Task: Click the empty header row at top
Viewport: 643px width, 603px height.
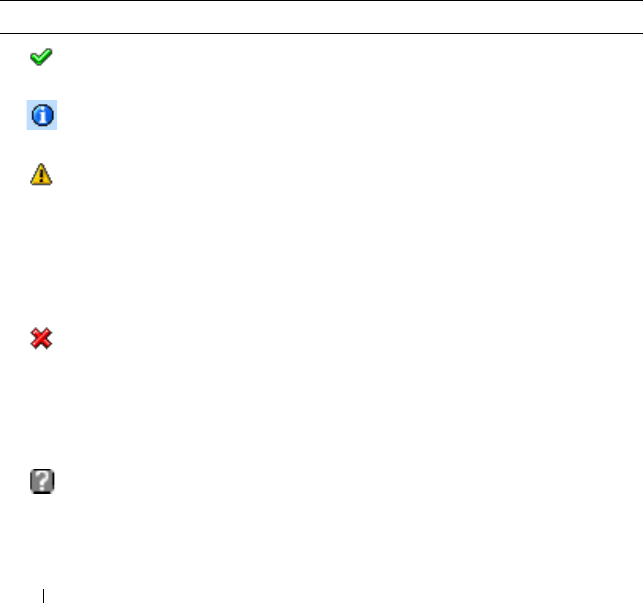Action: coord(322,17)
